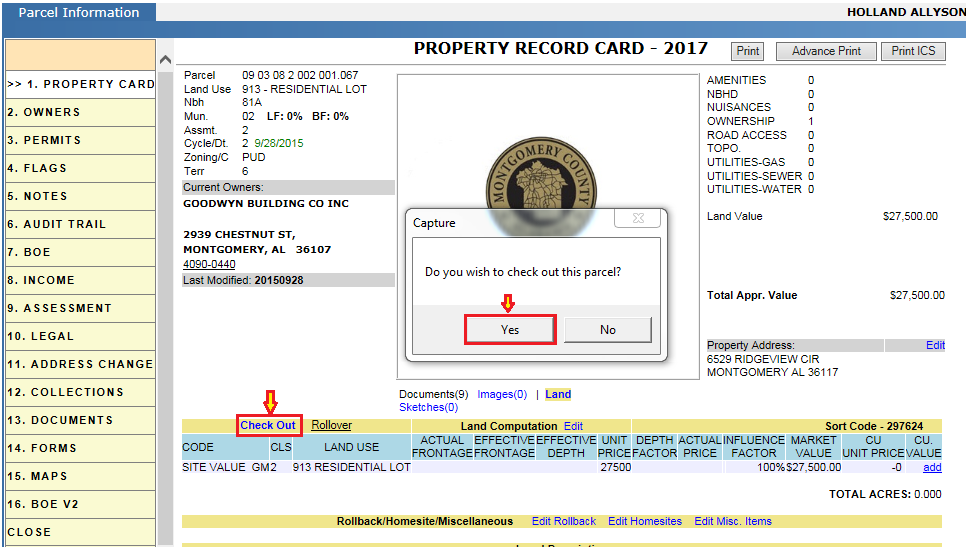
Task: Go to the Audit Trail section
Action: [x=57, y=224]
